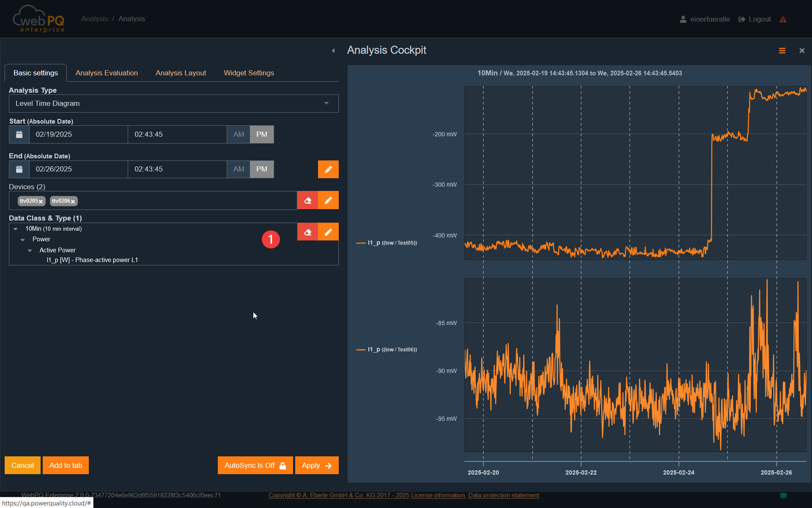Edit Data Class & Type with pencil
Viewport: 812px width, 508px height.
point(328,232)
